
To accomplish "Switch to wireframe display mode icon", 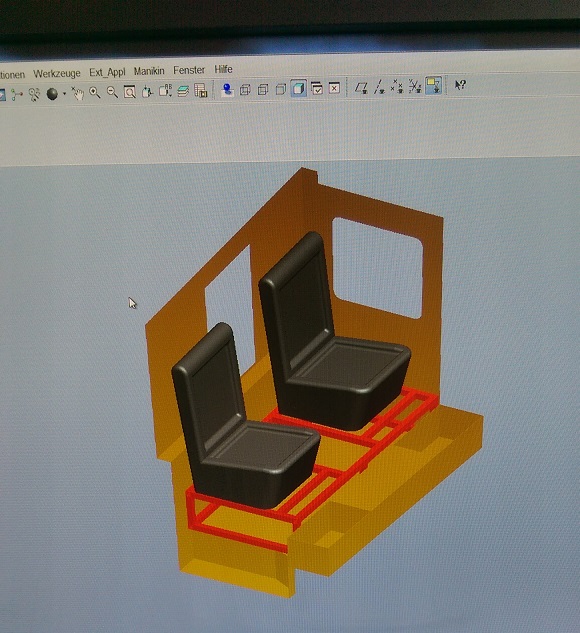I will pos(245,90).
